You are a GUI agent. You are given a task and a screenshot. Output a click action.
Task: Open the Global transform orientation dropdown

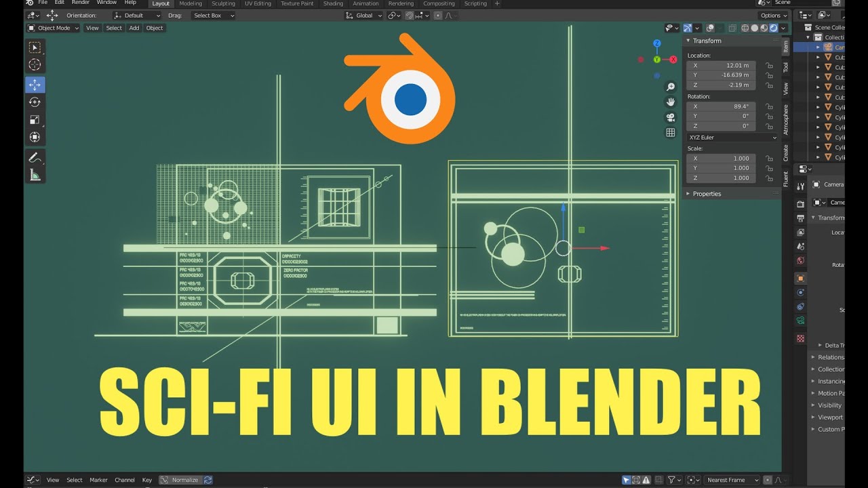tap(363, 15)
